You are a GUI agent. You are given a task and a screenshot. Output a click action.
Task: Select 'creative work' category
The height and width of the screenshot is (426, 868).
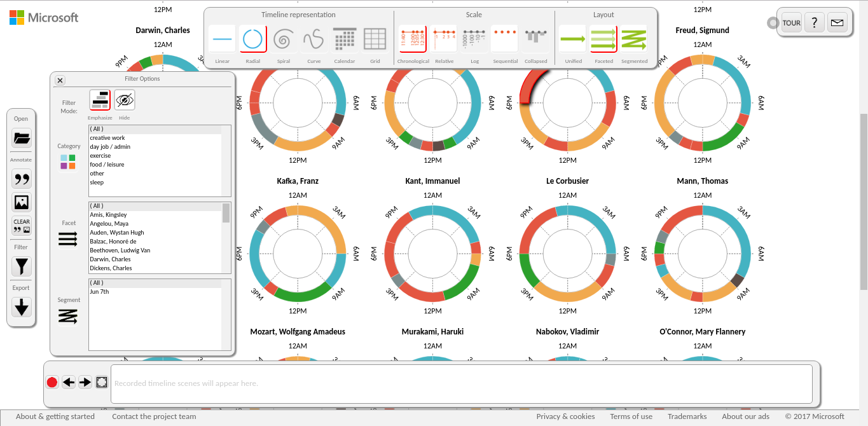click(x=155, y=138)
